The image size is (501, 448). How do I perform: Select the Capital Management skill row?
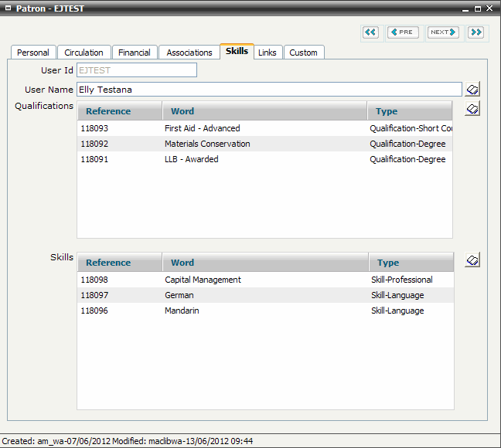[x=203, y=280]
